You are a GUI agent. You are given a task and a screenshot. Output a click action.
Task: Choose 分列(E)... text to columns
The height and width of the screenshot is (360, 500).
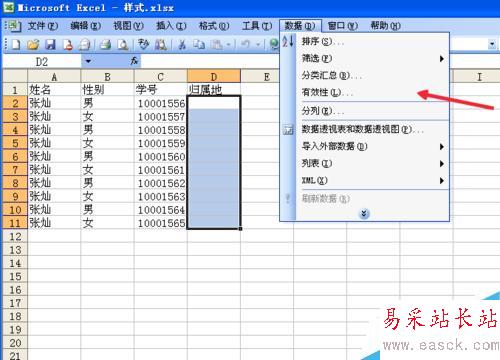click(x=373, y=111)
